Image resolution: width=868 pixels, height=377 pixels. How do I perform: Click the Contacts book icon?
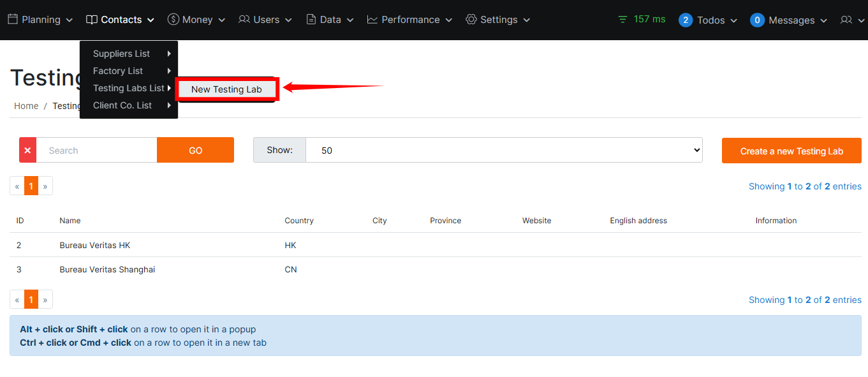tap(92, 20)
